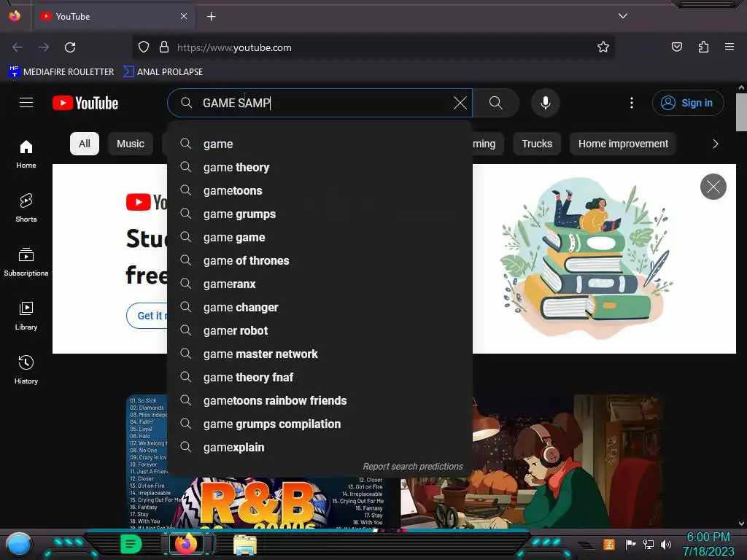The height and width of the screenshot is (560, 747).
Task: Open Firefox extensions panel
Action: coord(703,47)
